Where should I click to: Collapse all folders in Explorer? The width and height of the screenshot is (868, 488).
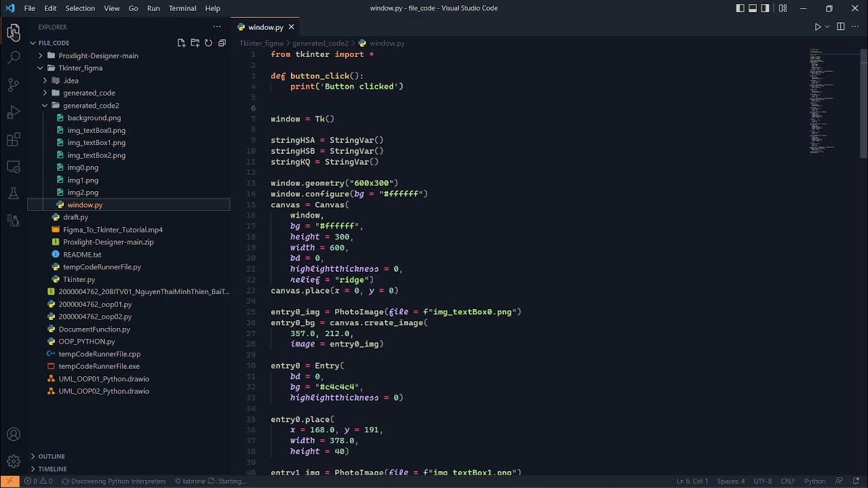point(222,43)
